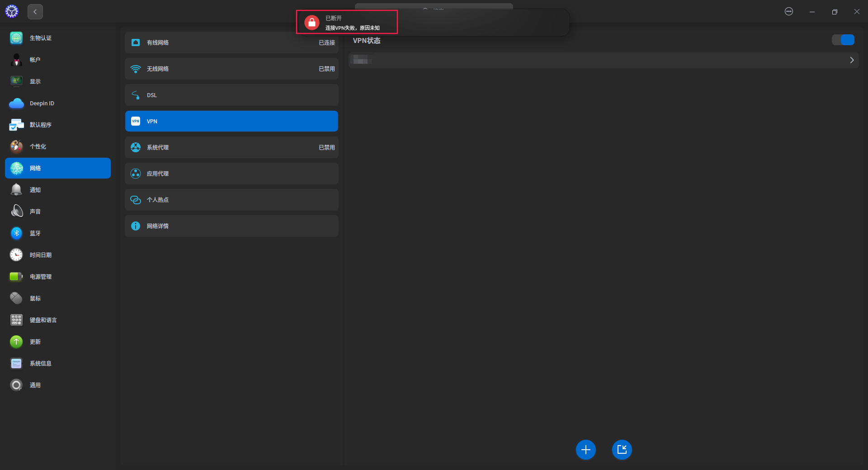Image resolution: width=868 pixels, height=470 pixels.
Task: Add a new VPN with the plus button
Action: (585, 450)
